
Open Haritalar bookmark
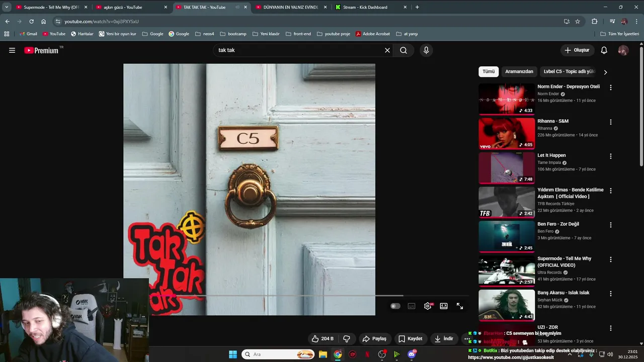pos(82,34)
